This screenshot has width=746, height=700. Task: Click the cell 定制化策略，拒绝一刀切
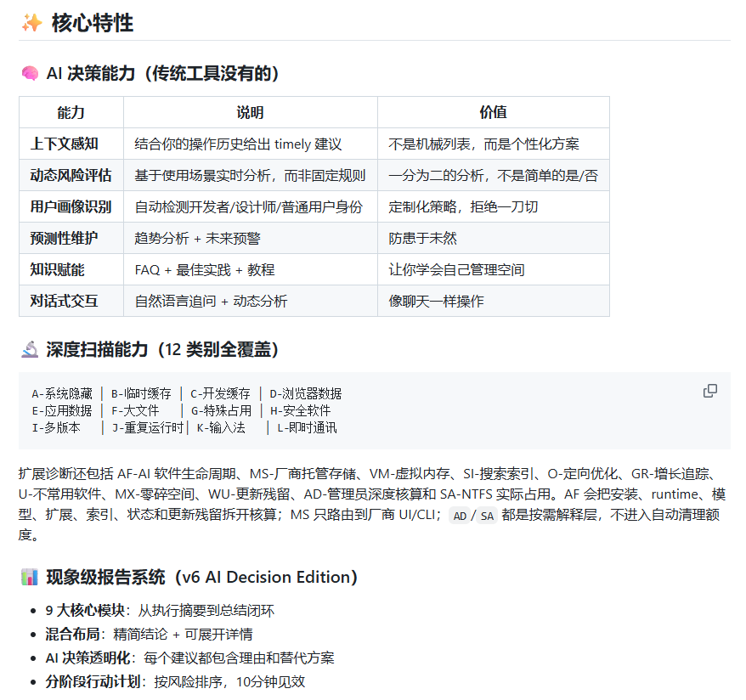point(494,206)
